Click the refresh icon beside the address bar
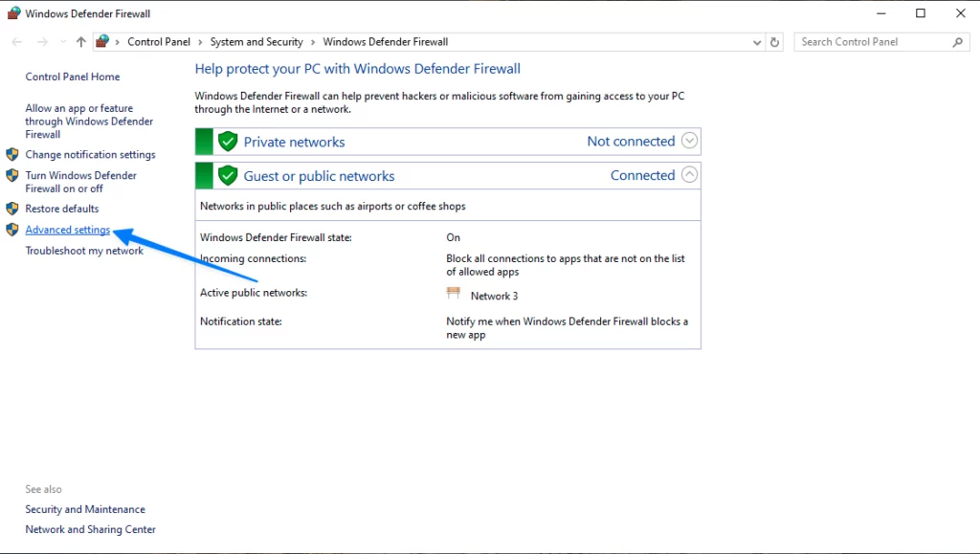980x554 pixels. [775, 41]
